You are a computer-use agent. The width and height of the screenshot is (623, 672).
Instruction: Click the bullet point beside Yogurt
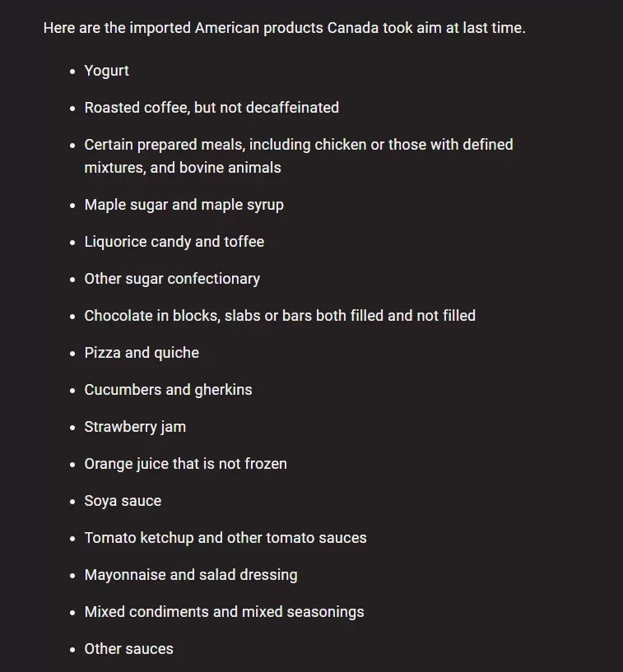click(x=72, y=72)
